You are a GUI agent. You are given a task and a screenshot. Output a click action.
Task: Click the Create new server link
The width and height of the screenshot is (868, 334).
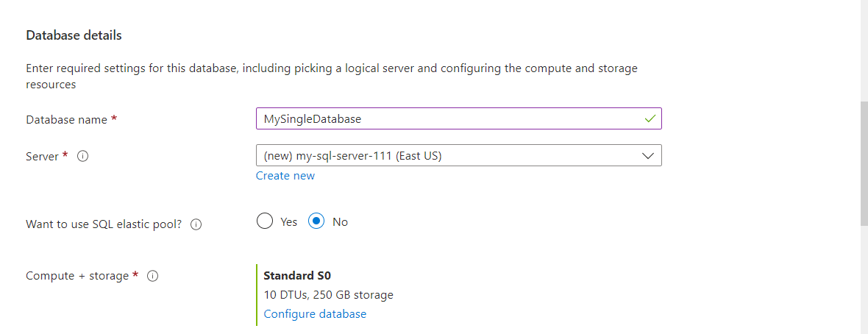click(x=285, y=176)
